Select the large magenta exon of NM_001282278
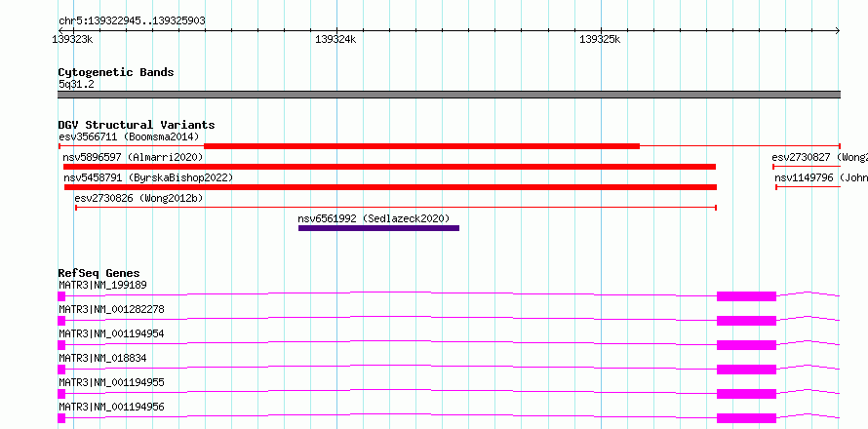This screenshot has height=429, width=868. (746, 321)
